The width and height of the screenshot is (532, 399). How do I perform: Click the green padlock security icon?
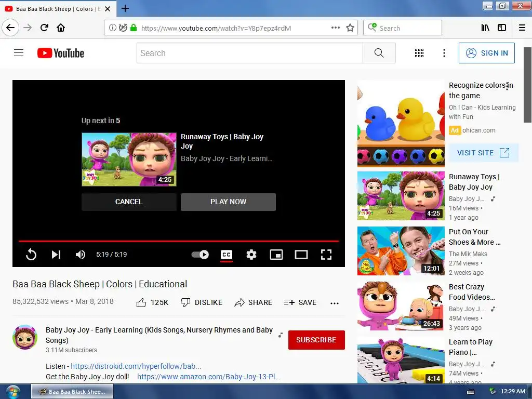click(x=134, y=28)
